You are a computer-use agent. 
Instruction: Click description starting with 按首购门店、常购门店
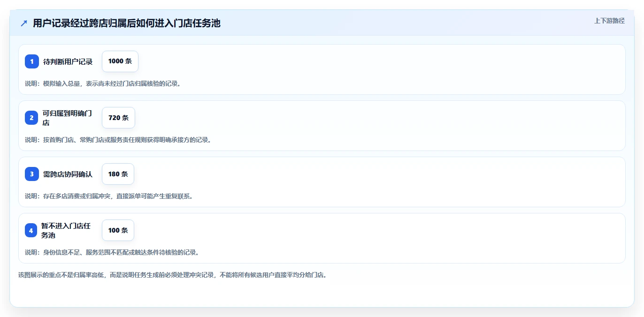(118, 140)
